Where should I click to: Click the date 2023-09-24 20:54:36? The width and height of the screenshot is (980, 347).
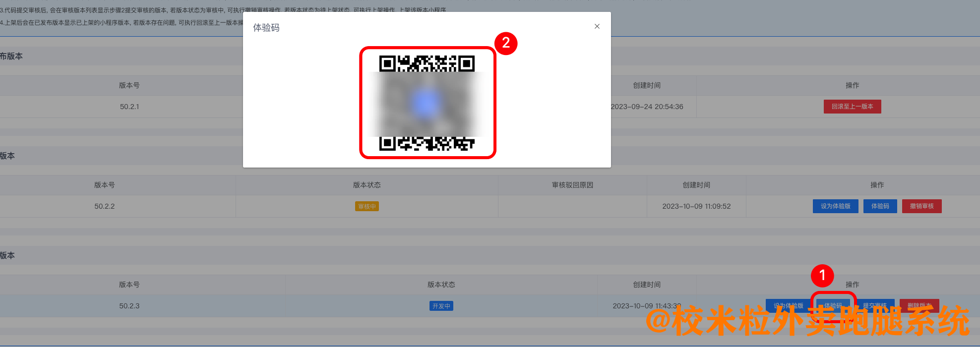pyautogui.click(x=647, y=107)
